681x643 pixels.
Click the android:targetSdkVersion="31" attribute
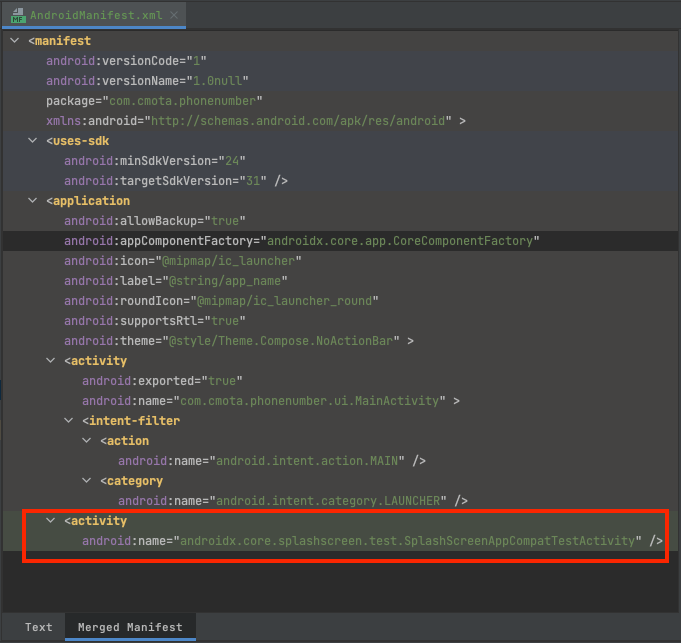(176, 181)
